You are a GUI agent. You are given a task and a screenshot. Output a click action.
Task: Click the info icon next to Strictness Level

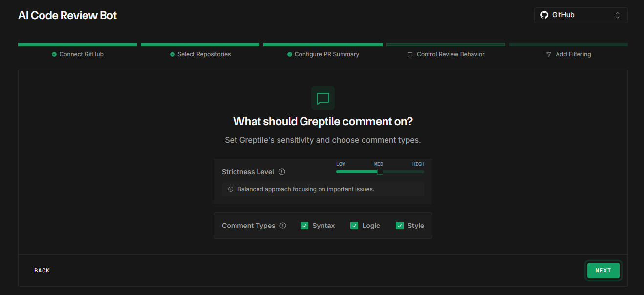pyautogui.click(x=282, y=172)
